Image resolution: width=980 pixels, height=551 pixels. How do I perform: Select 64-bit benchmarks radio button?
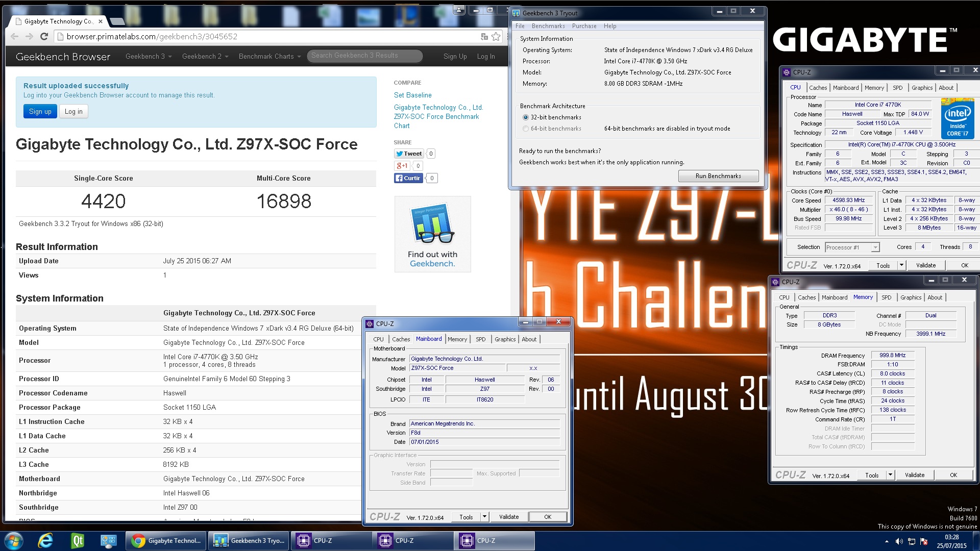point(526,129)
